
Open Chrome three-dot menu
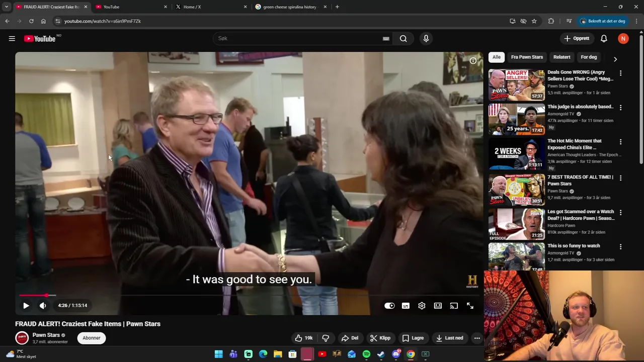(x=636, y=21)
